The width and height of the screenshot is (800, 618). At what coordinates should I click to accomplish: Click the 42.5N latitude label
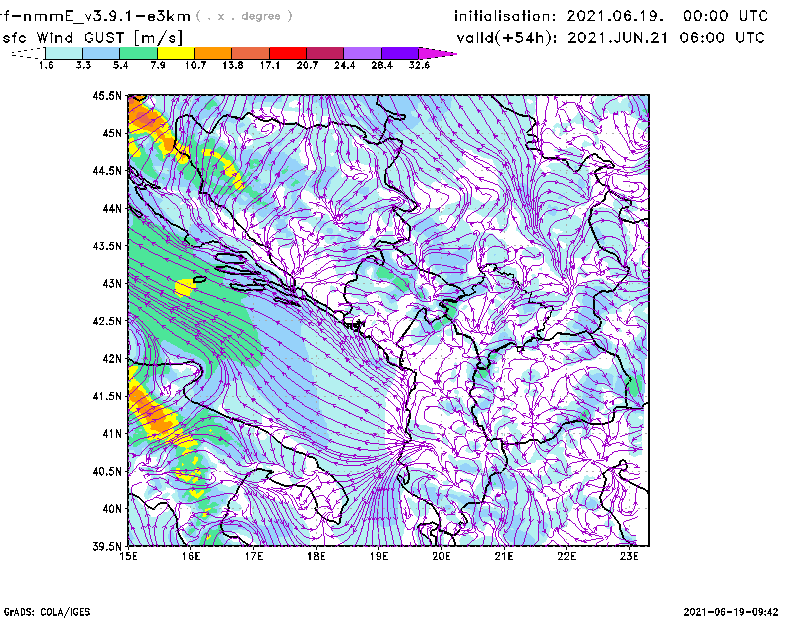coord(107,321)
